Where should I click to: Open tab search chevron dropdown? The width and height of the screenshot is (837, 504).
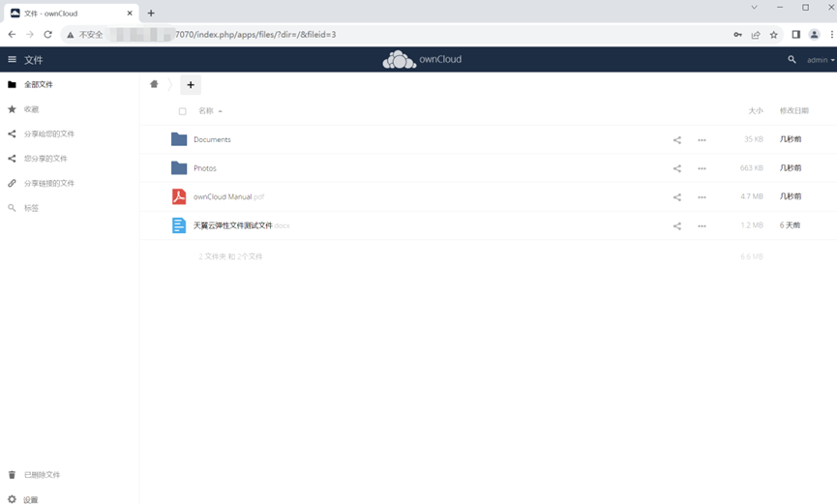[x=754, y=8]
